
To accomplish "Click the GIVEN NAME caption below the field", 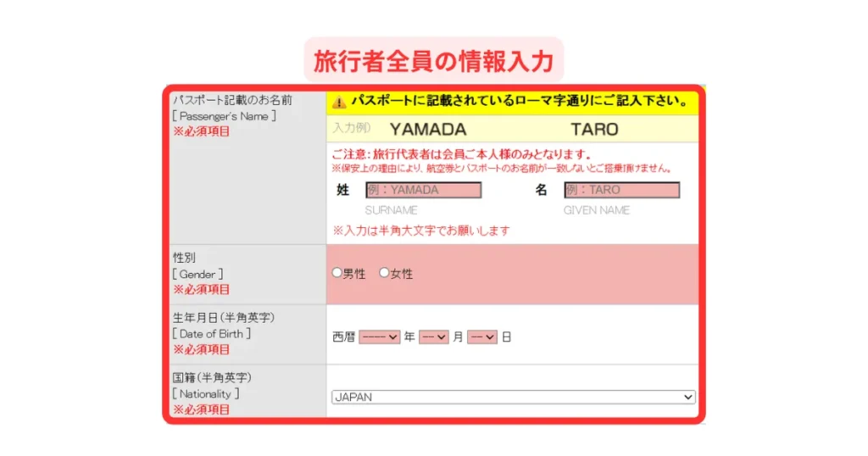I will [x=597, y=210].
